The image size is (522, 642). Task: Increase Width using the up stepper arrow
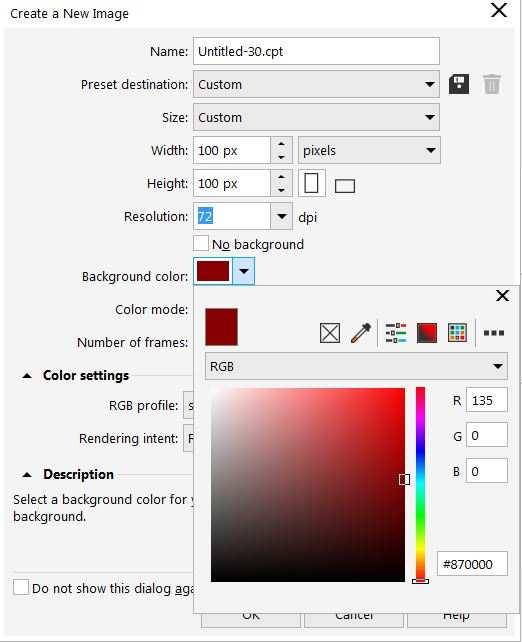(281, 144)
